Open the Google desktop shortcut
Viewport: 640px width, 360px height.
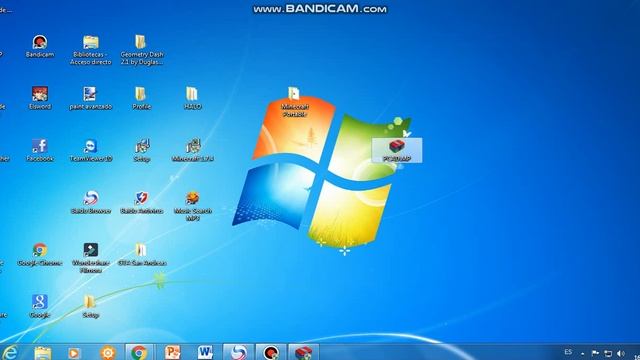[40, 307]
